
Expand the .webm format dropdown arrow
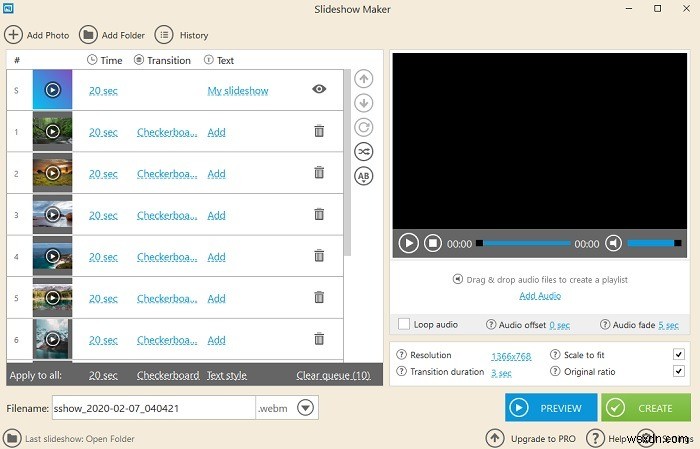coord(306,407)
